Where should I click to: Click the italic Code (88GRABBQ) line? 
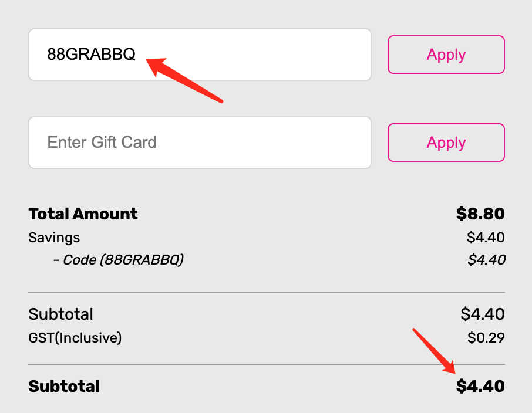[x=118, y=259]
